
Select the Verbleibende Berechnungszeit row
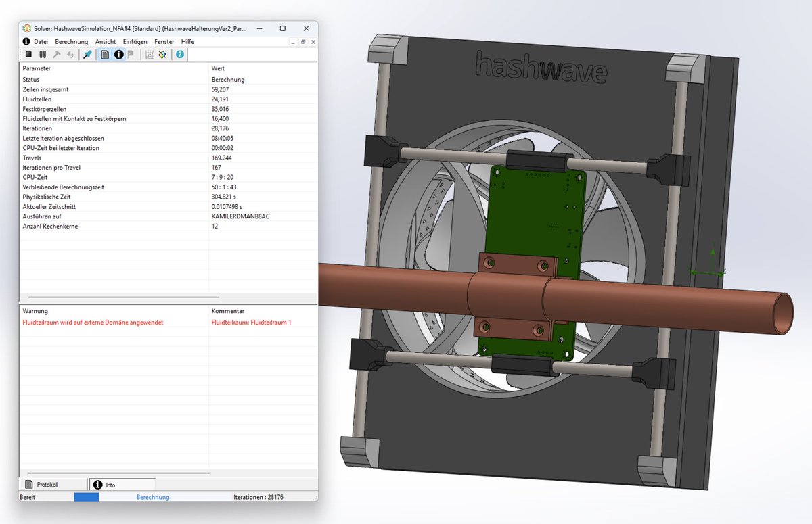click(x=168, y=187)
